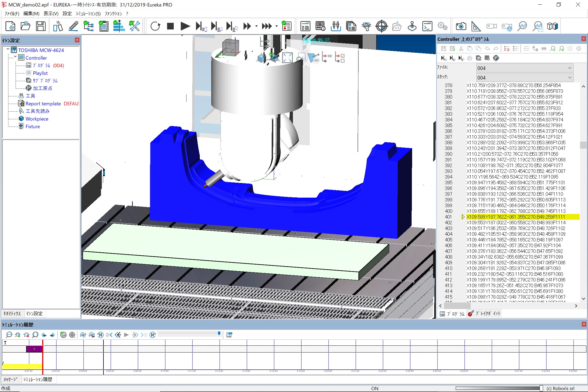Open the シミュレーション(S) menu

click(x=88, y=14)
